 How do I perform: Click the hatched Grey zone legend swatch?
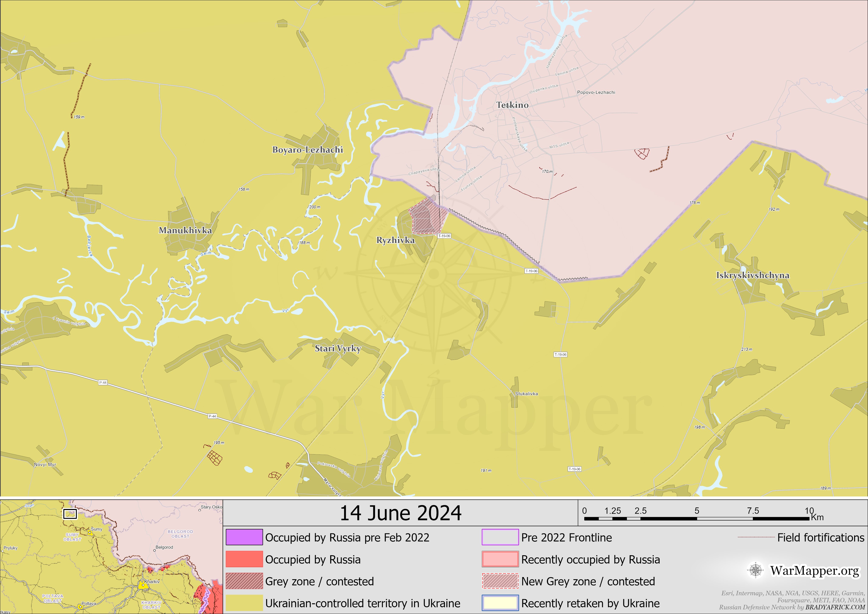(244, 581)
